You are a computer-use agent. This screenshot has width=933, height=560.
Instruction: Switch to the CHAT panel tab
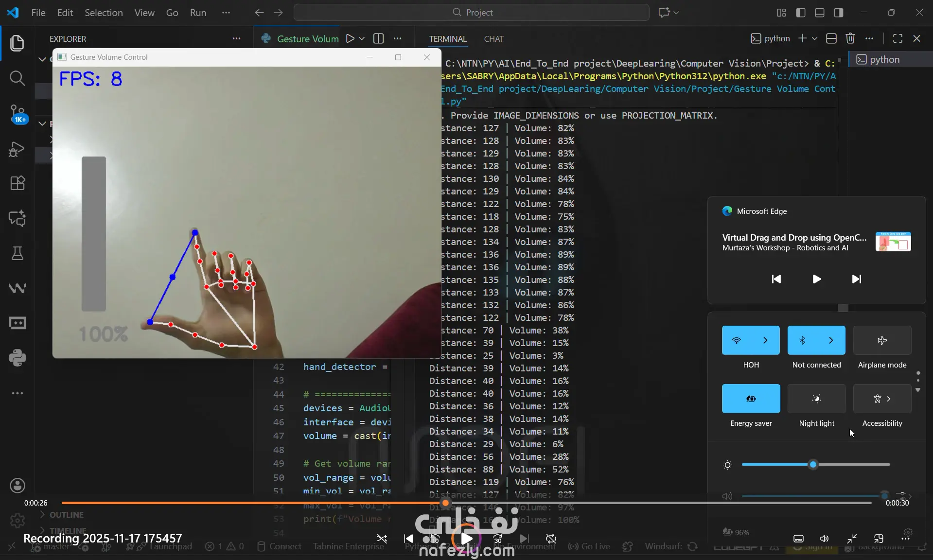(493, 39)
